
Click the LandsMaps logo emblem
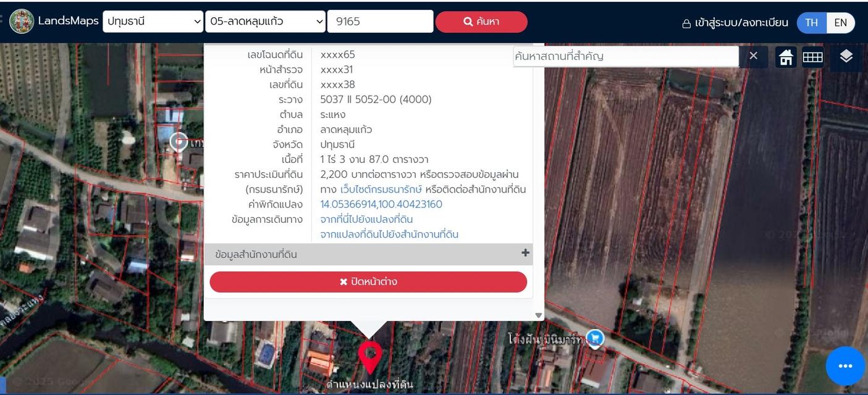tap(22, 22)
